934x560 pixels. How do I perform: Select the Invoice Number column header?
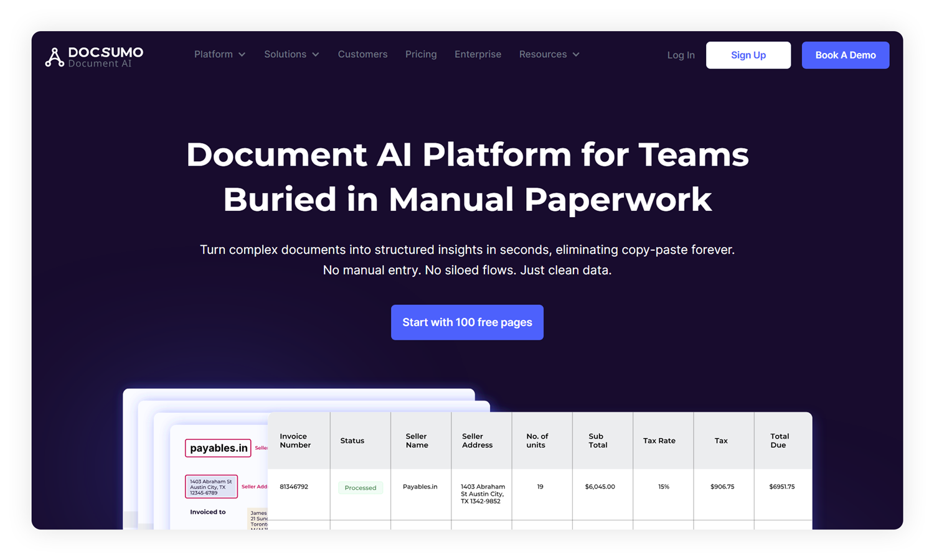click(x=295, y=441)
